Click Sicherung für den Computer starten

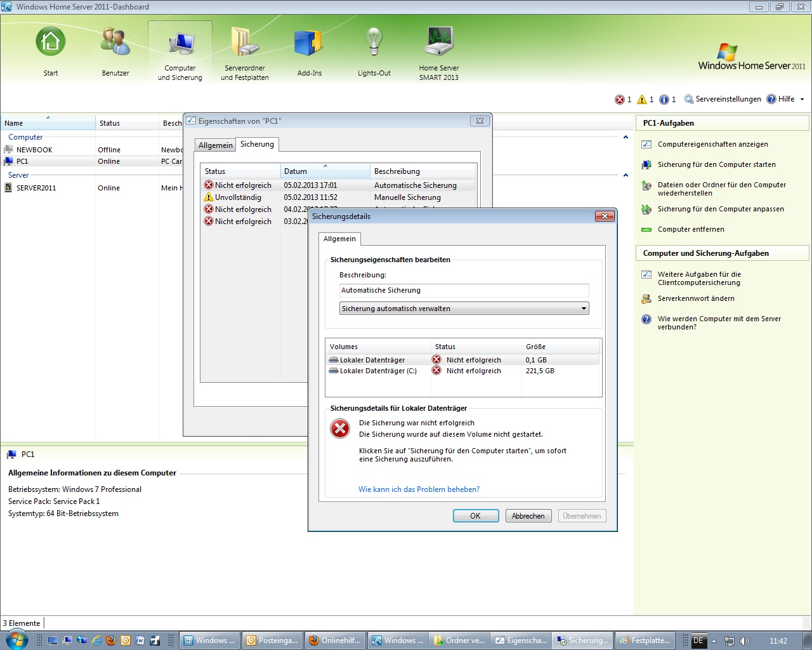pyautogui.click(x=716, y=164)
